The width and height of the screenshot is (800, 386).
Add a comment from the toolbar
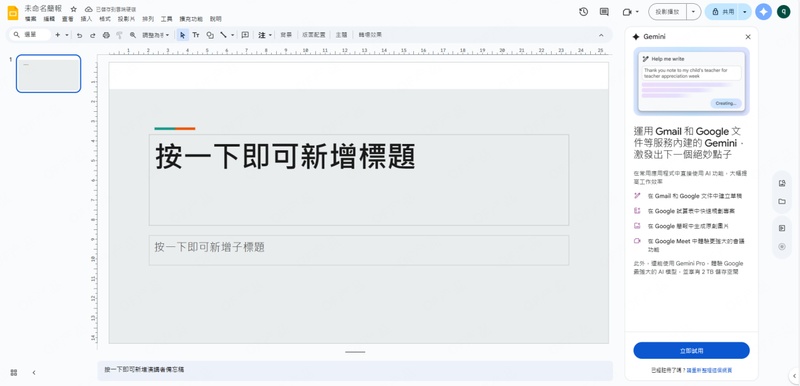tap(245, 35)
